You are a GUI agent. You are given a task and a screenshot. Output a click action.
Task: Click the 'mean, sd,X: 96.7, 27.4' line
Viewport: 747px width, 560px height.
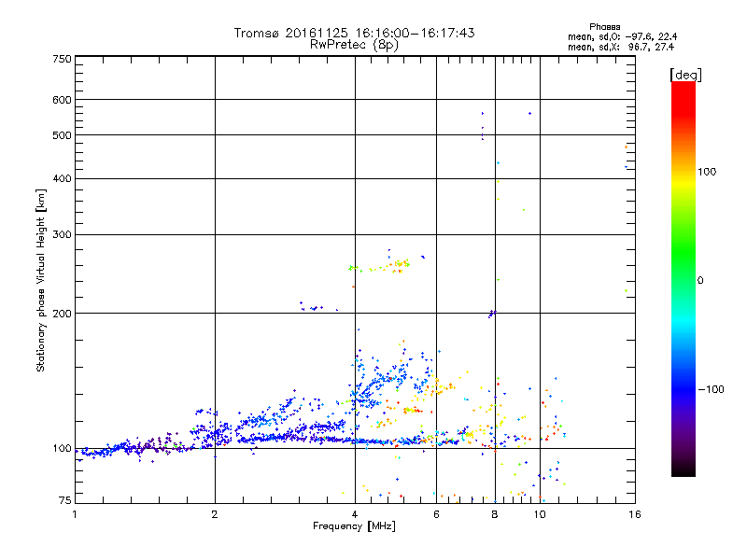click(x=621, y=47)
